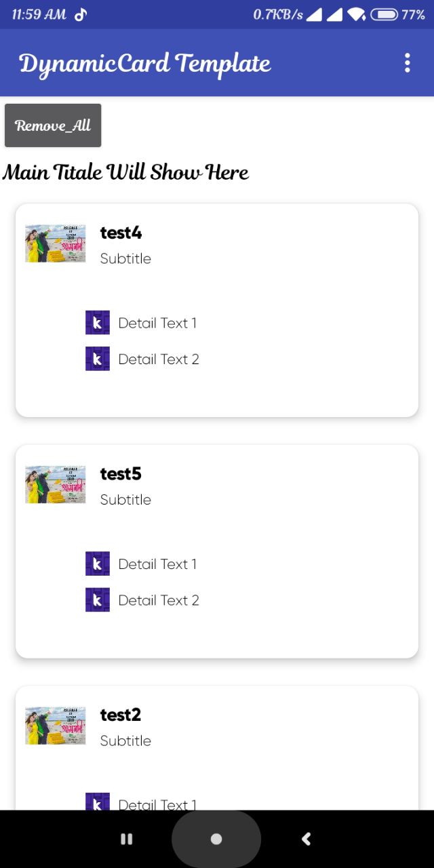The height and width of the screenshot is (868, 434).
Task: Click the test5 card thumbnail image
Action: pyautogui.click(x=56, y=484)
